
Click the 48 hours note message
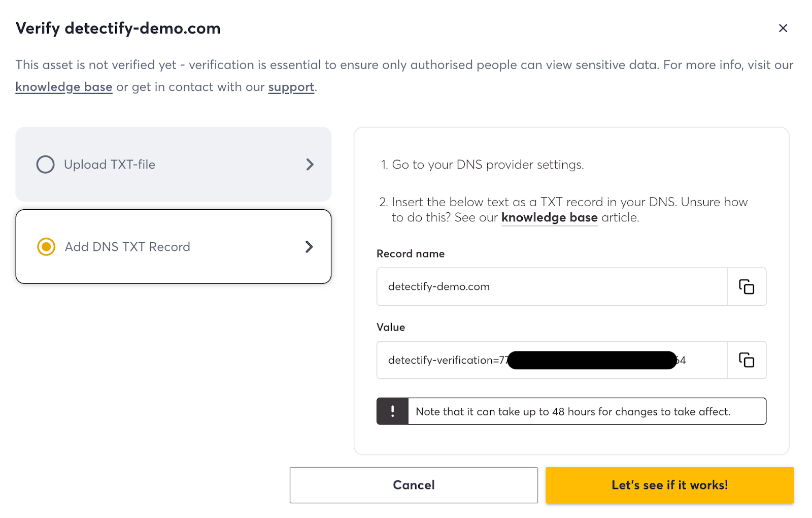click(573, 411)
